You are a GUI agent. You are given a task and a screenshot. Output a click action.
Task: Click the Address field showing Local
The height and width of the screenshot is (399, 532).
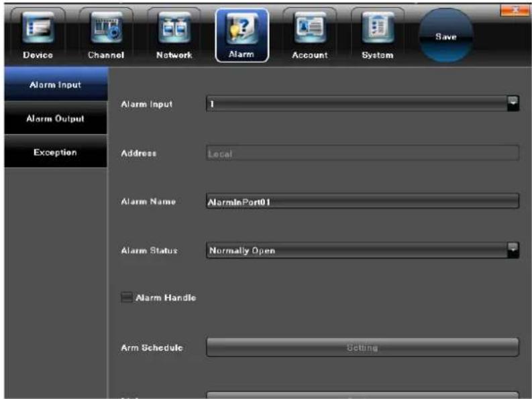362,153
